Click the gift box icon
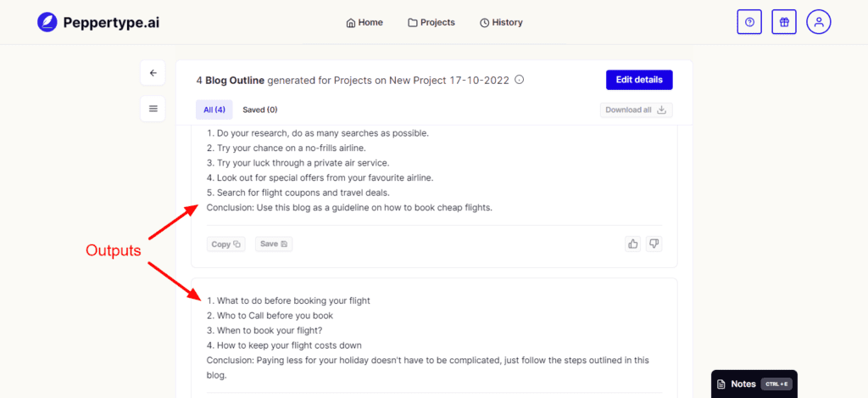This screenshot has height=398, width=868. [x=784, y=22]
